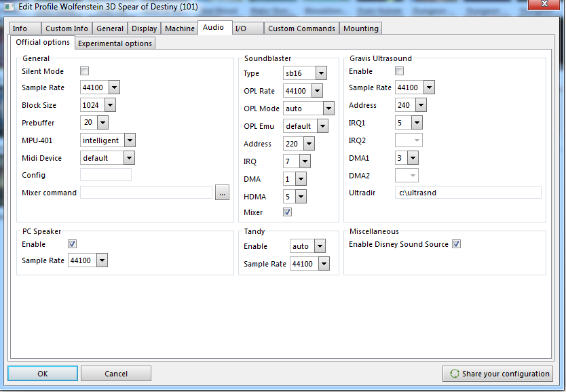Open the OPL Rate dropdown
The height and width of the screenshot is (392, 566).
317,91
